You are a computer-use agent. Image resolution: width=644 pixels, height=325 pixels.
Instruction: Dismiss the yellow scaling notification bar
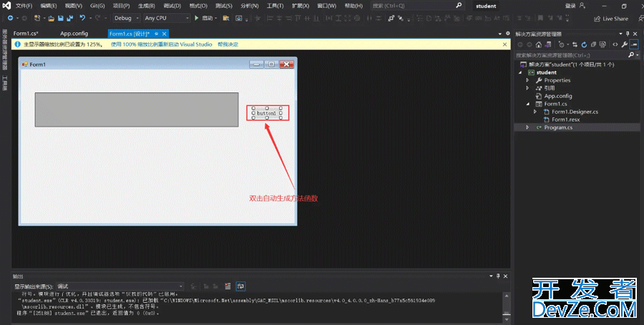(504, 44)
